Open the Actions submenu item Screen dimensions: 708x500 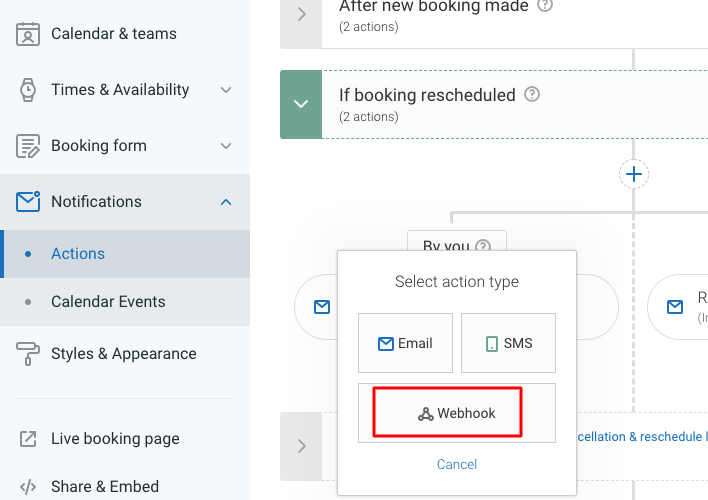tap(78, 254)
